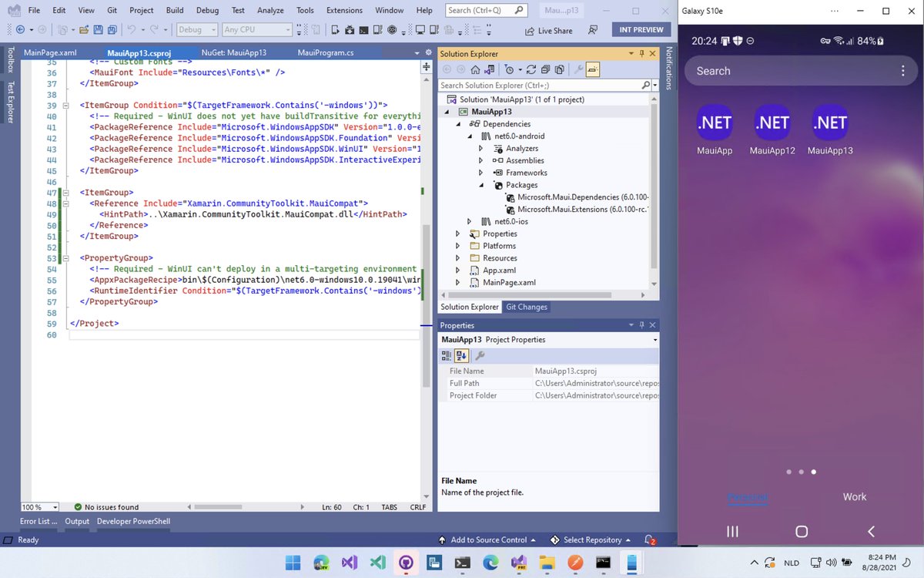Expand the Resources folder in Solution Explorer
This screenshot has width=924, height=578.
(x=458, y=258)
